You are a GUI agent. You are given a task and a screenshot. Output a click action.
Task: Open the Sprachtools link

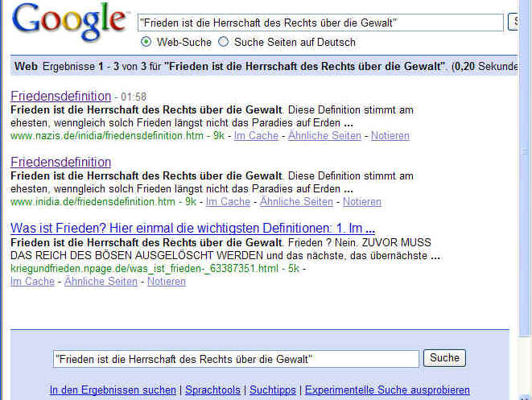pyautogui.click(x=212, y=390)
